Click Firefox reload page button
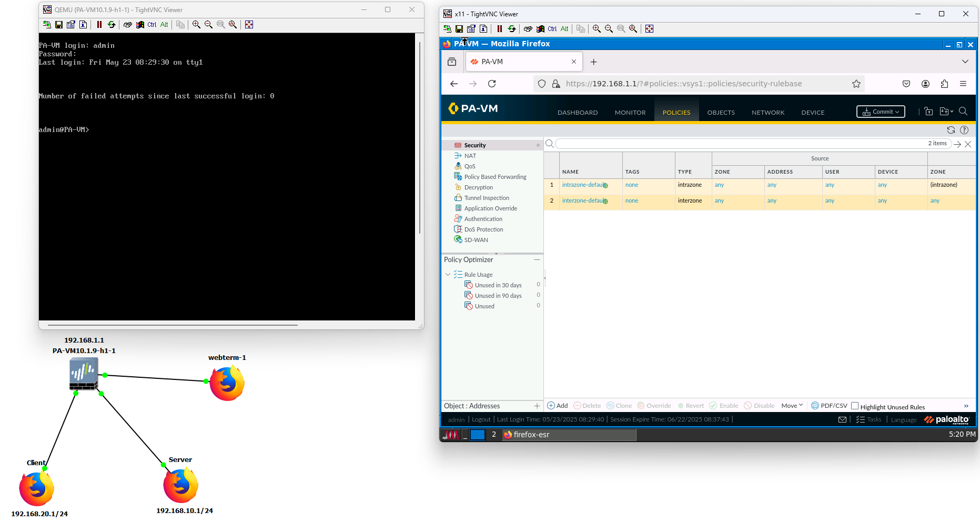 click(492, 84)
